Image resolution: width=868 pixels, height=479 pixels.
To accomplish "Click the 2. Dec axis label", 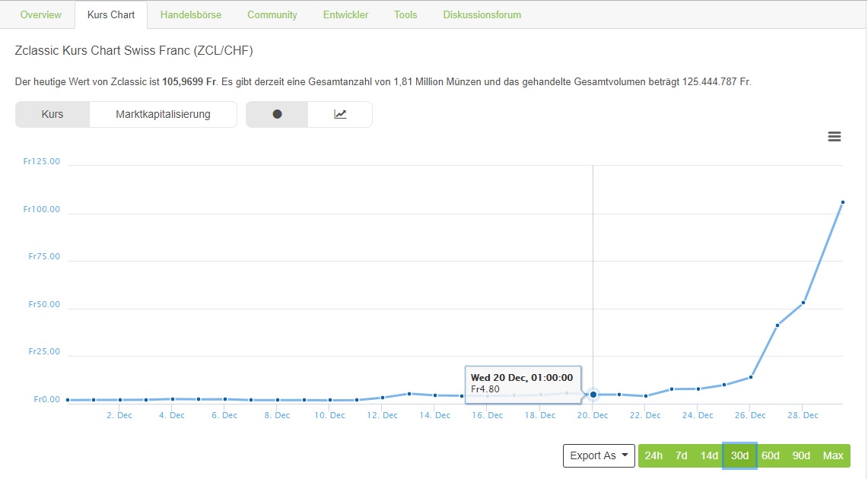I will coord(119,415).
